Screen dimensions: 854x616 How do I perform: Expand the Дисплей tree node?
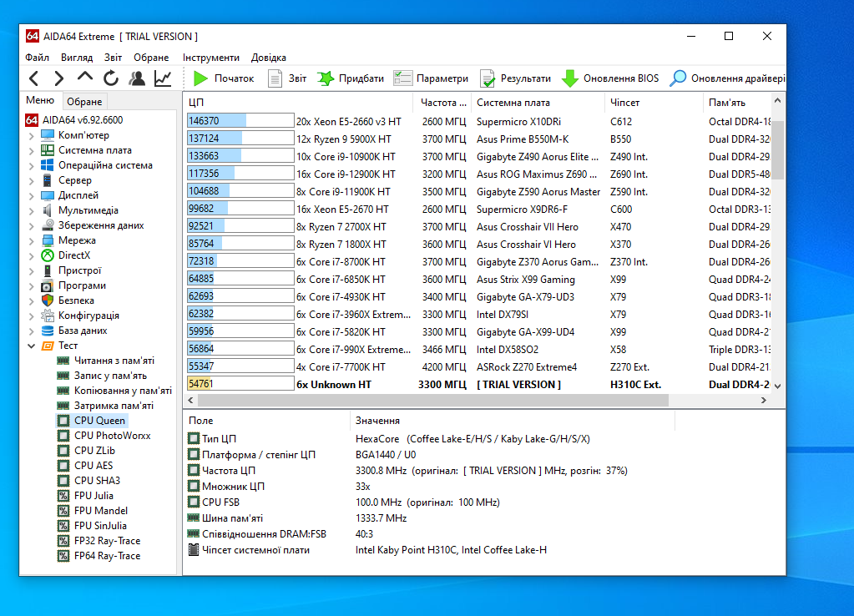pos(31,195)
